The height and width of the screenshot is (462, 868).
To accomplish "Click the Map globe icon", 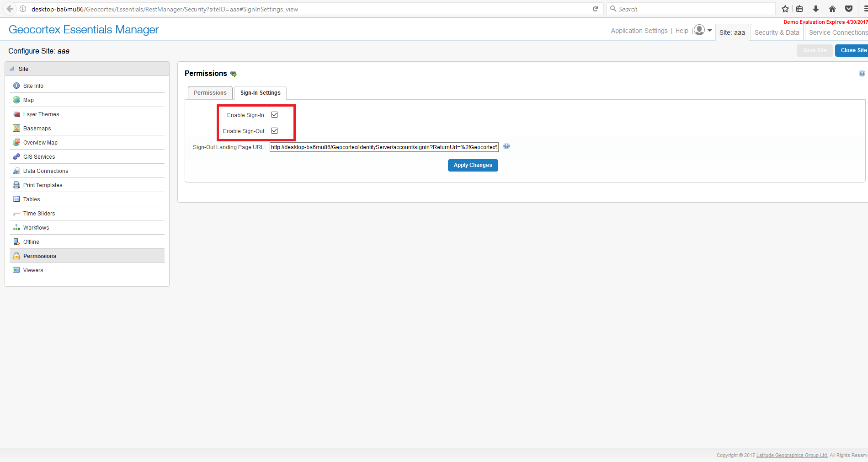I will pos(16,100).
